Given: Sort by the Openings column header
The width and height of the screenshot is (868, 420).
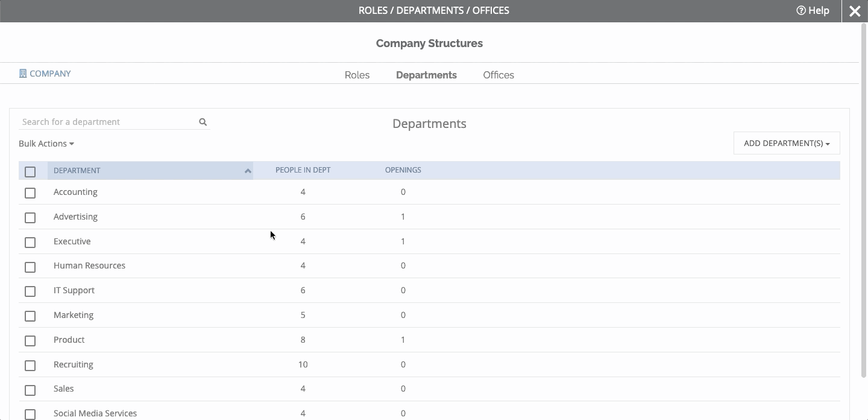Looking at the screenshot, I should point(403,170).
